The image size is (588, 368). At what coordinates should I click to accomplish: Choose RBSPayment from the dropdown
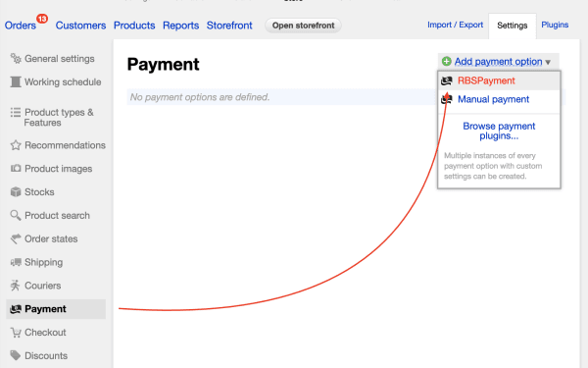point(486,80)
